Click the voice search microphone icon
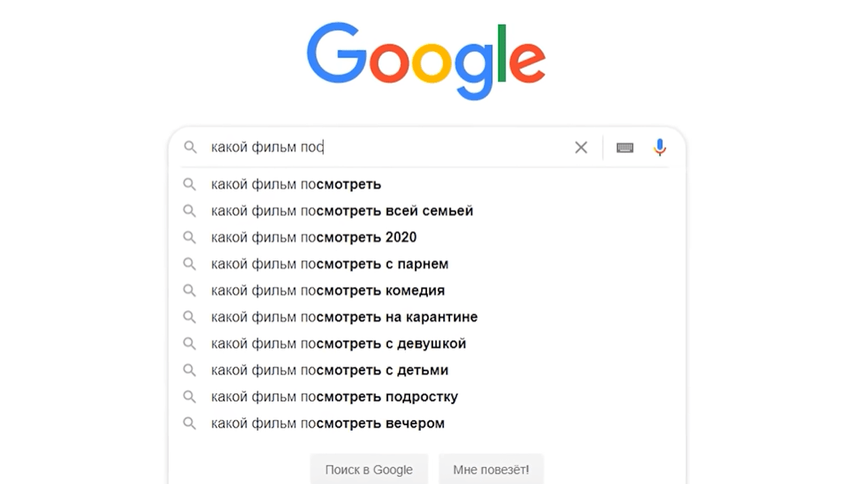The width and height of the screenshot is (868, 484). tap(660, 147)
